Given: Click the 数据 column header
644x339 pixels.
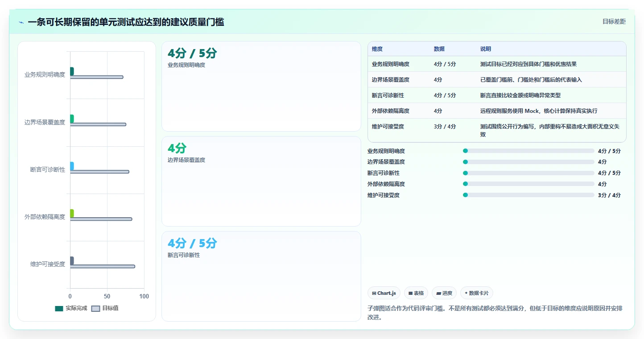Looking at the screenshot, I should pyautogui.click(x=439, y=49).
